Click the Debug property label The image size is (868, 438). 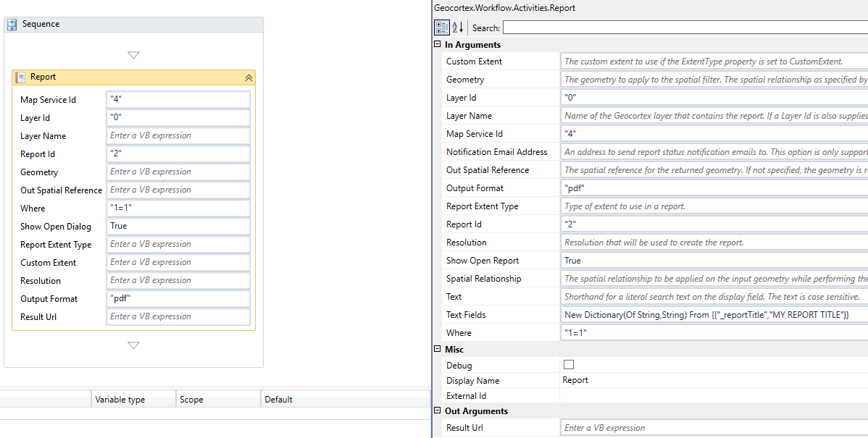(x=459, y=365)
